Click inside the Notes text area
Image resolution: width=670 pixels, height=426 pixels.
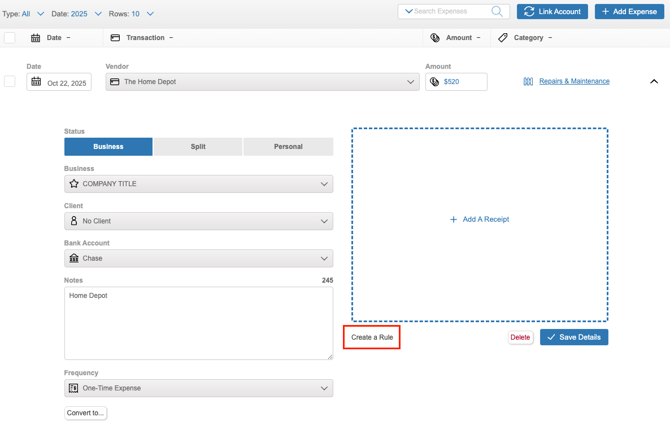(x=198, y=325)
